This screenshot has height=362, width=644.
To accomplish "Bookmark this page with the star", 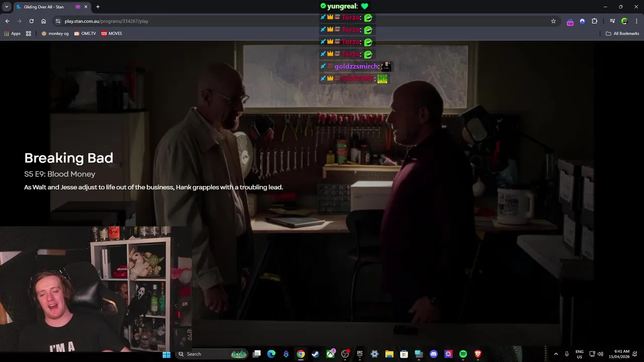I will click(553, 21).
